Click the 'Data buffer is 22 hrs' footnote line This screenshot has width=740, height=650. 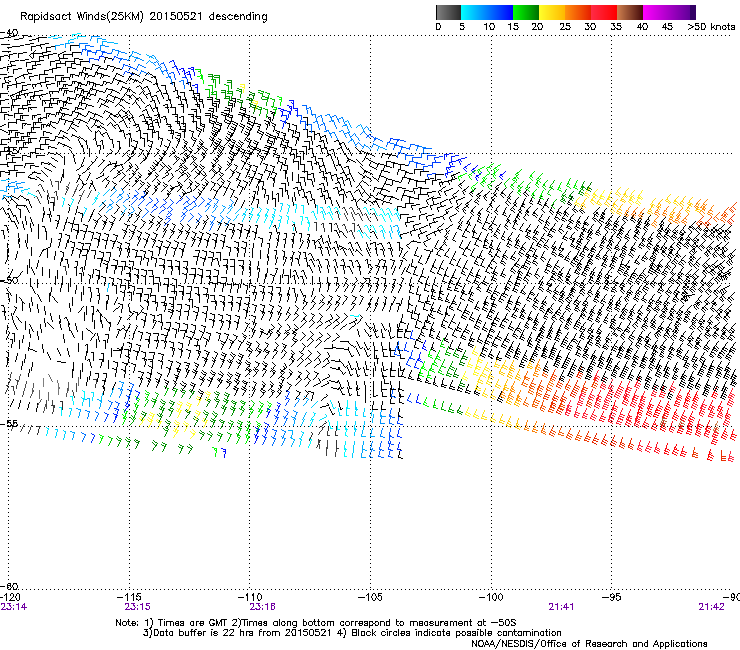pyautogui.click(x=352, y=633)
